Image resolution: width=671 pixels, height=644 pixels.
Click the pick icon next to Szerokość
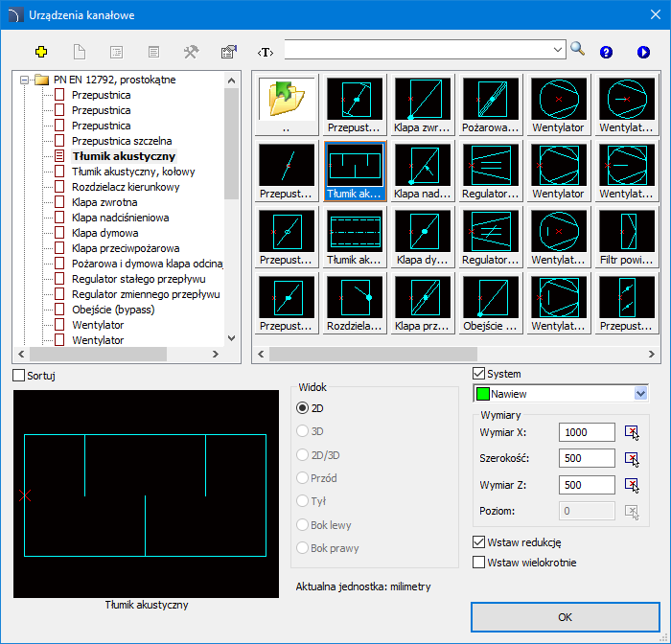point(631,459)
